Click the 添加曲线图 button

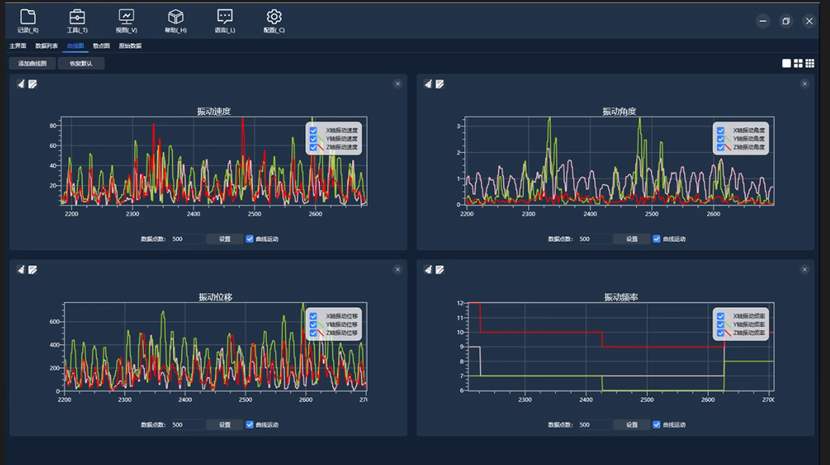(x=32, y=64)
